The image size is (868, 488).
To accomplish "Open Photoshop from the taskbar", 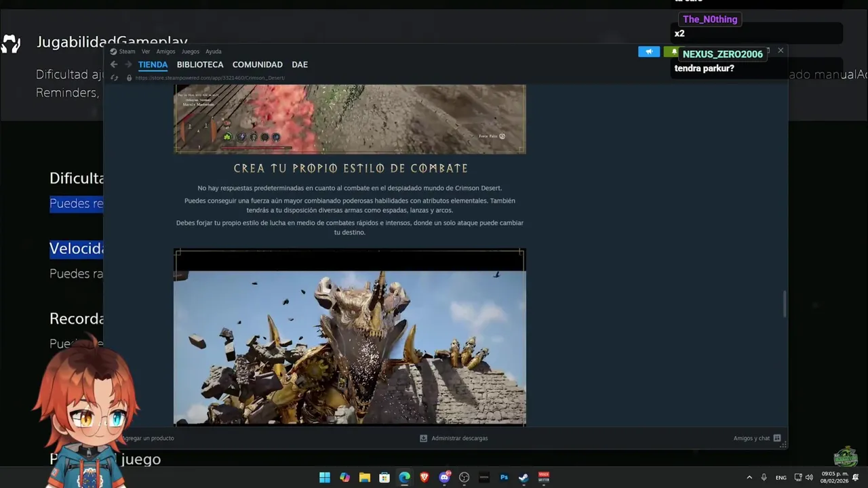I will click(504, 477).
